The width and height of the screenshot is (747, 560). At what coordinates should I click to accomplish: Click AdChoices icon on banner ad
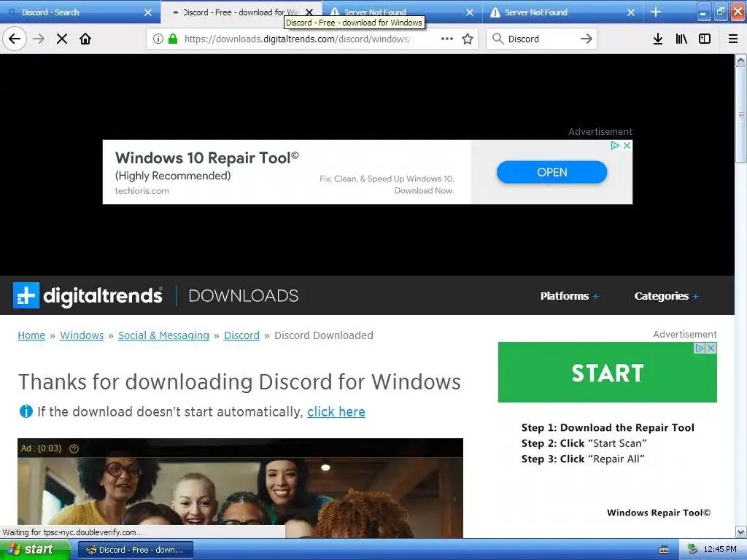click(x=615, y=145)
